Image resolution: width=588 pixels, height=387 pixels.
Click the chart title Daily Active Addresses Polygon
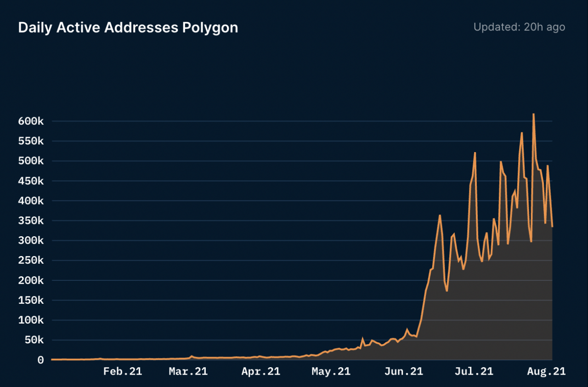[128, 27]
